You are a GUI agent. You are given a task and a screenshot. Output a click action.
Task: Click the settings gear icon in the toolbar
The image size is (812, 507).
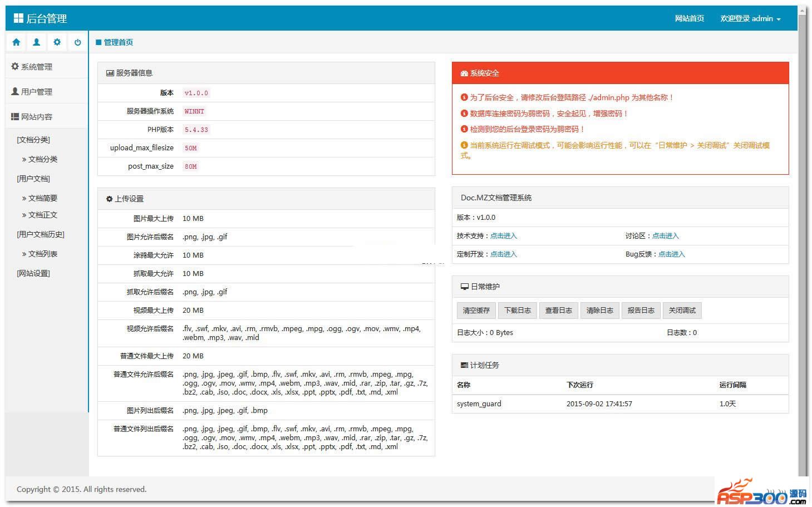click(x=57, y=42)
